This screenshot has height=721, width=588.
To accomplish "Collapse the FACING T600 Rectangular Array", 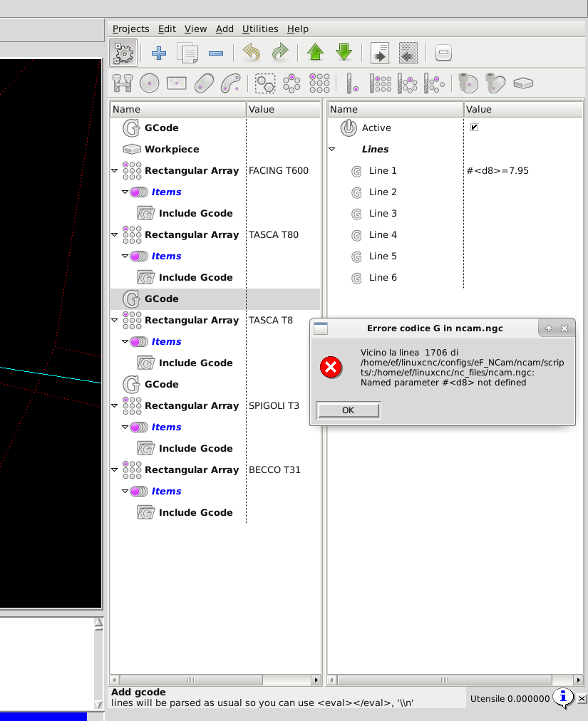I will tap(115, 170).
